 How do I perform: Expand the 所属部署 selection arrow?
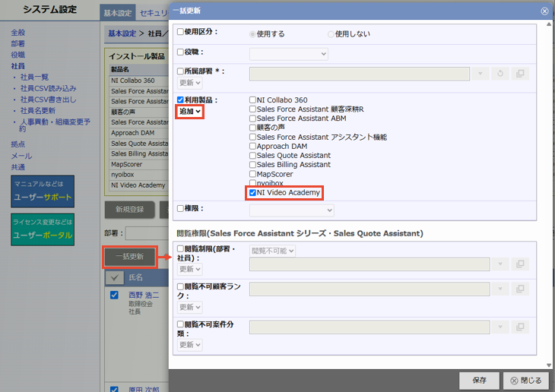click(x=480, y=74)
